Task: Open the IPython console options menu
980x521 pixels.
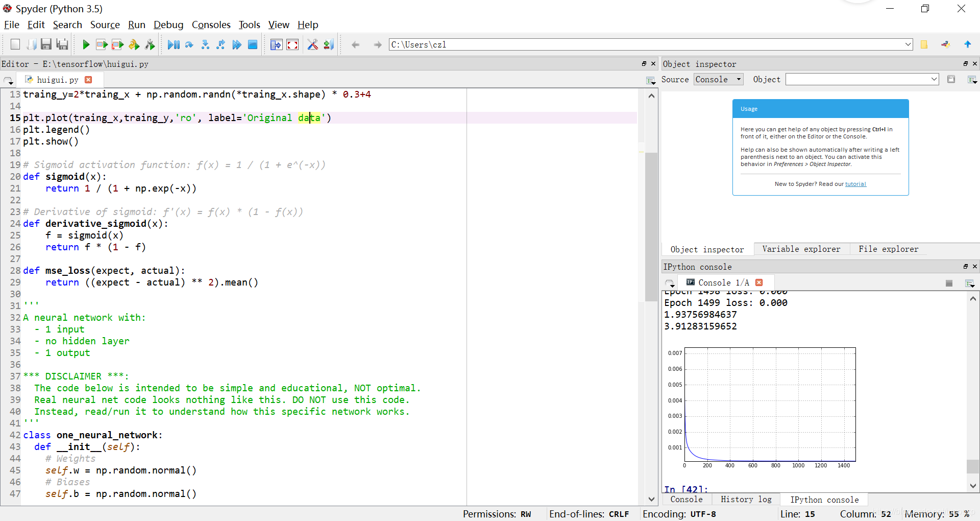Action: click(x=970, y=283)
